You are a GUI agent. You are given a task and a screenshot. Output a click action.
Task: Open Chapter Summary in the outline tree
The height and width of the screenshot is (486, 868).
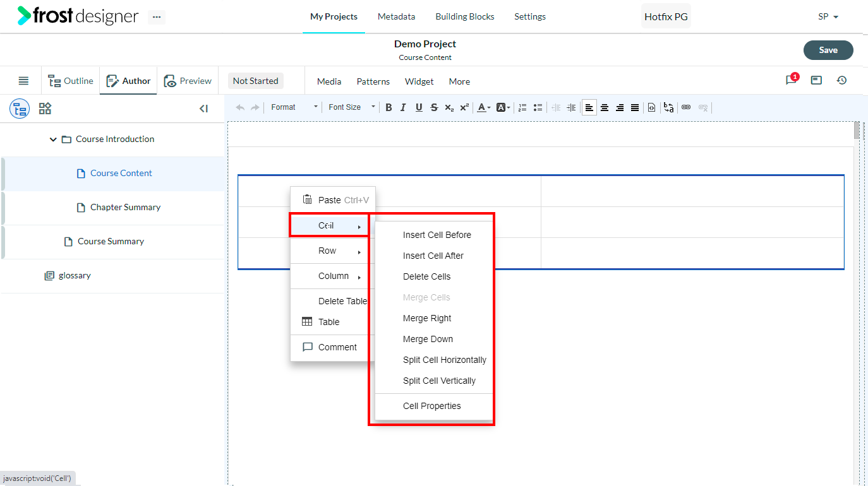(x=125, y=207)
